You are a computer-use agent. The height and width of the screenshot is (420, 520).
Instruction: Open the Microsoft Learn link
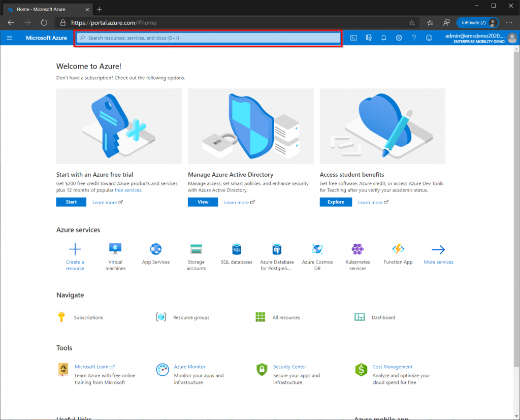94,367
